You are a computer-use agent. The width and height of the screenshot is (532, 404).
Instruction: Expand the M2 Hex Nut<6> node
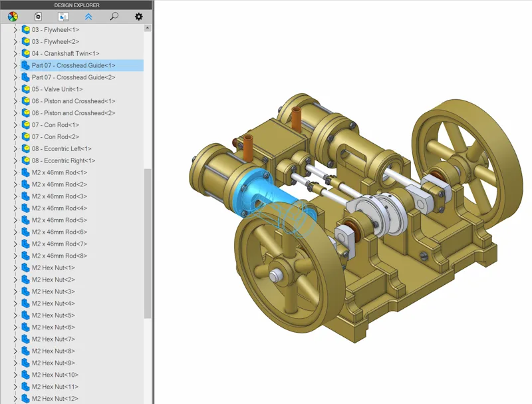point(15,327)
